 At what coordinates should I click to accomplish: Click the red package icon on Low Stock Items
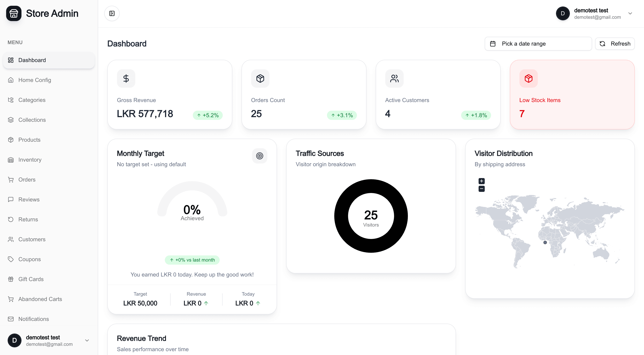click(528, 79)
